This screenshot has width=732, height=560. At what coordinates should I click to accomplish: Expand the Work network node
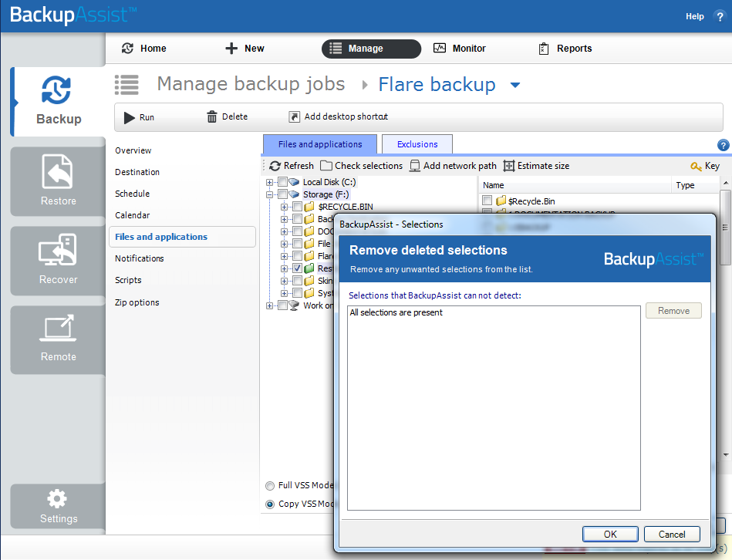[x=269, y=305]
